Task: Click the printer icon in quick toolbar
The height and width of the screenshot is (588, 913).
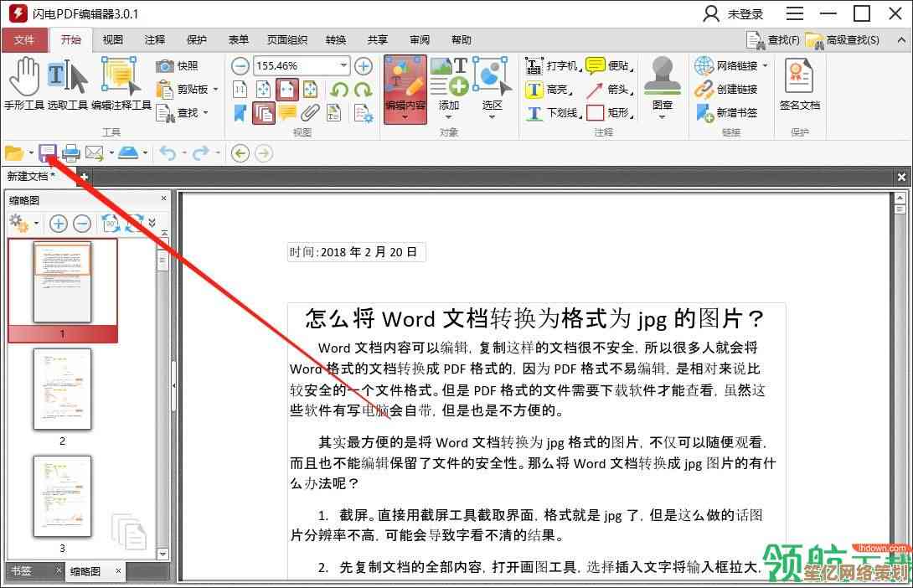Action: [71, 152]
